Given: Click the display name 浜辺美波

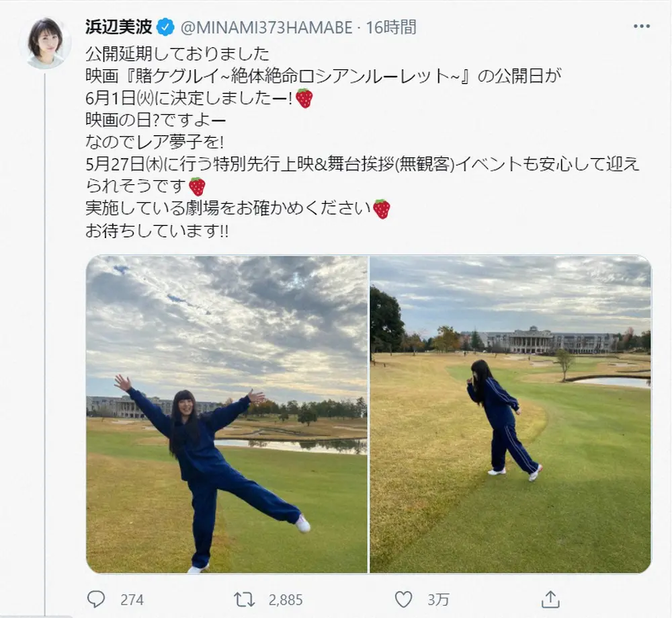Looking at the screenshot, I should click(x=119, y=27).
